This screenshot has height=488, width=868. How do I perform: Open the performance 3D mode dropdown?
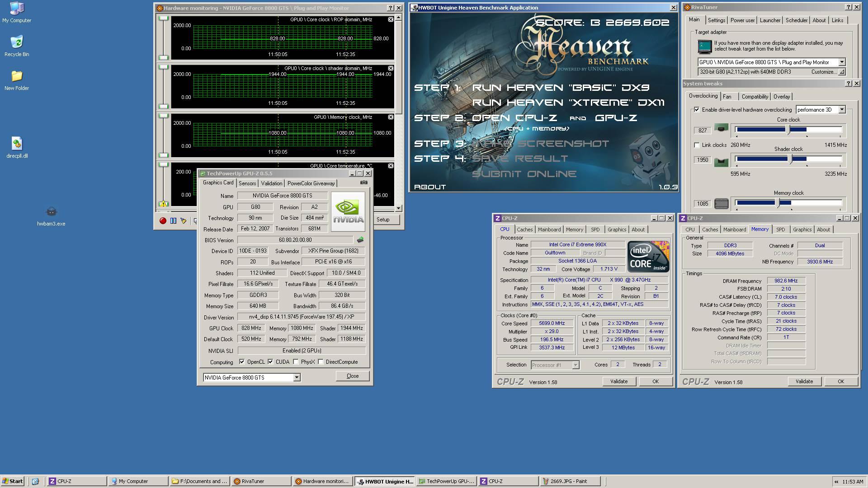pyautogui.click(x=842, y=109)
